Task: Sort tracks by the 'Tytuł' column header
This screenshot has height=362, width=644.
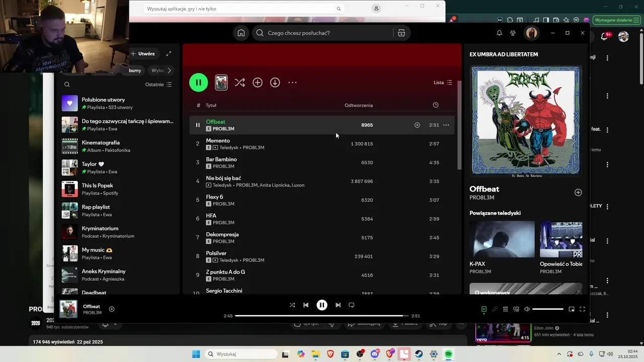Action: tap(211, 105)
